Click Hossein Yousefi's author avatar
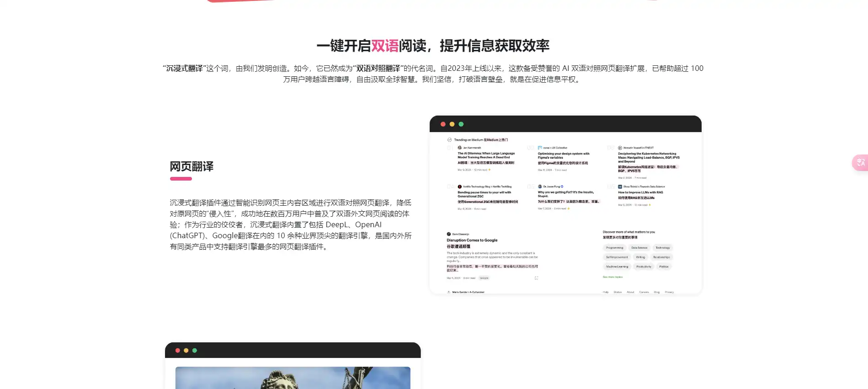The height and width of the screenshot is (389, 868). 620,148
